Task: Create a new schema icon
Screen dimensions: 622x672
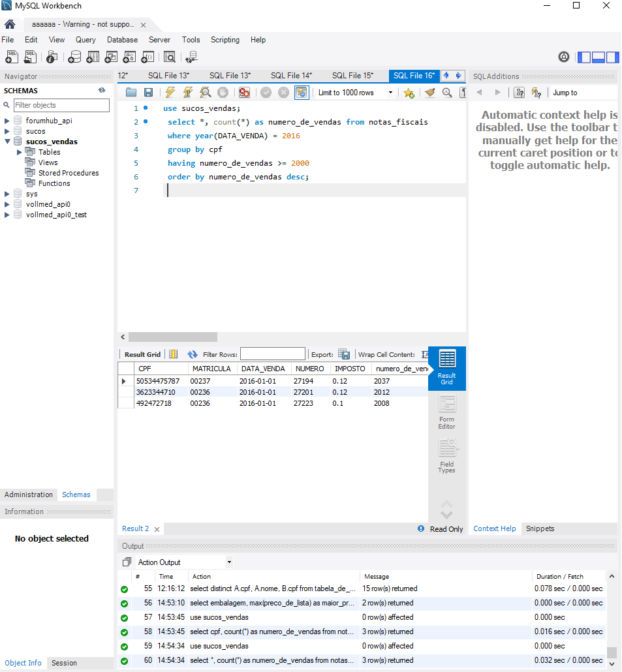Action: click(74, 57)
